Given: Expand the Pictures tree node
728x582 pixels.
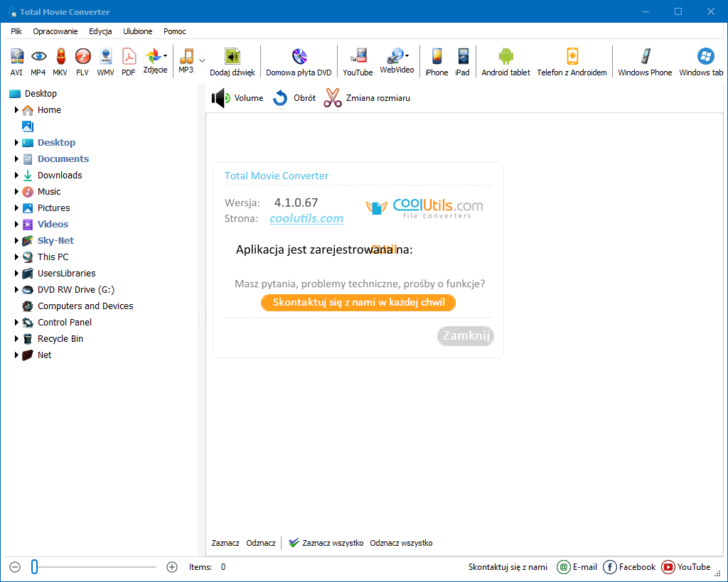Looking at the screenshot, I should click(16, 208).
